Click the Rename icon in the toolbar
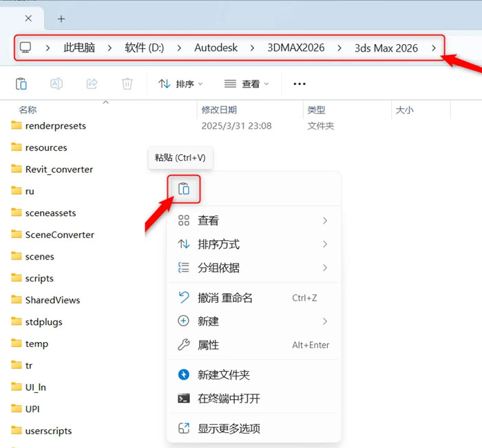Screen dimensions: 482x448 (x=56, y=83)
